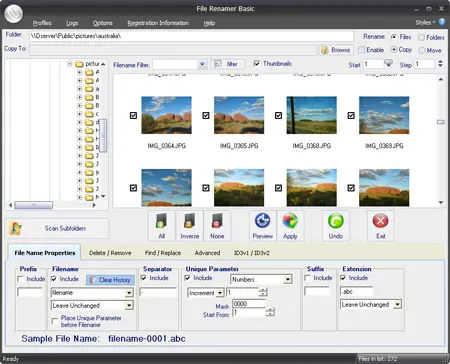Click the Folder path input field

[191, 36]
